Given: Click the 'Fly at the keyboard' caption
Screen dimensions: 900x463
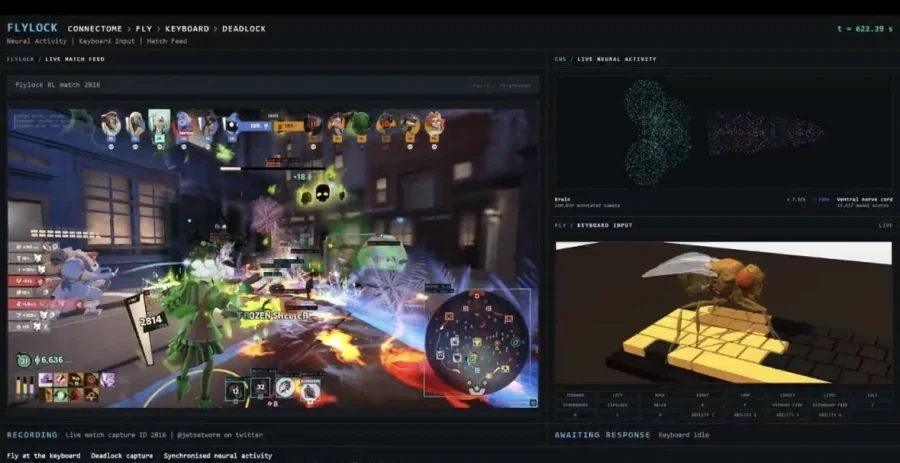Looking at the screenshot, I should [44, 456].
